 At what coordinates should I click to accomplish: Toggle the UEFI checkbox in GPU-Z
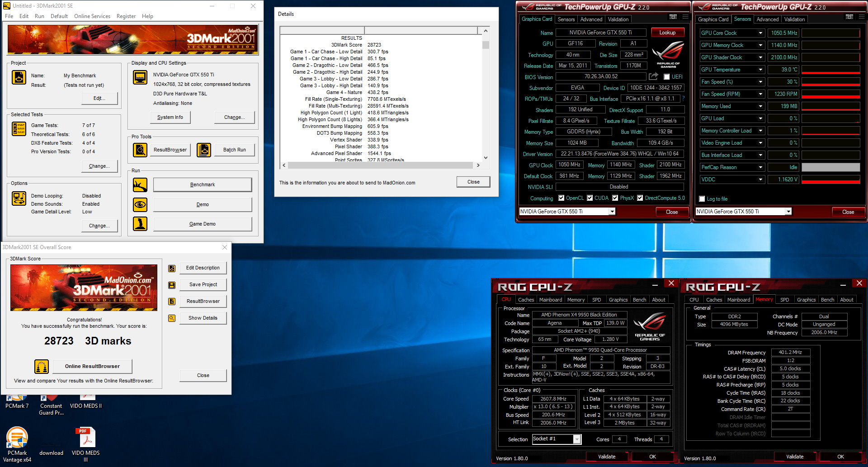[x=666, y=77]
